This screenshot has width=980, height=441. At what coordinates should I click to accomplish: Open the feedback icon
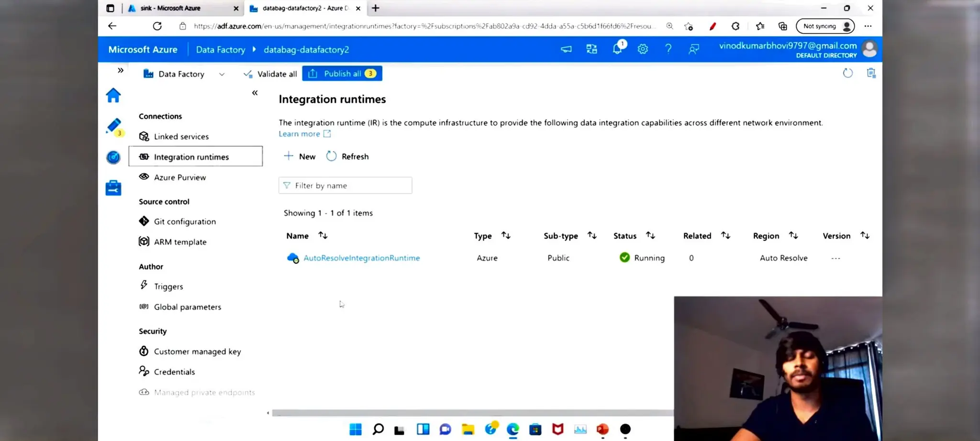point(693,49)
